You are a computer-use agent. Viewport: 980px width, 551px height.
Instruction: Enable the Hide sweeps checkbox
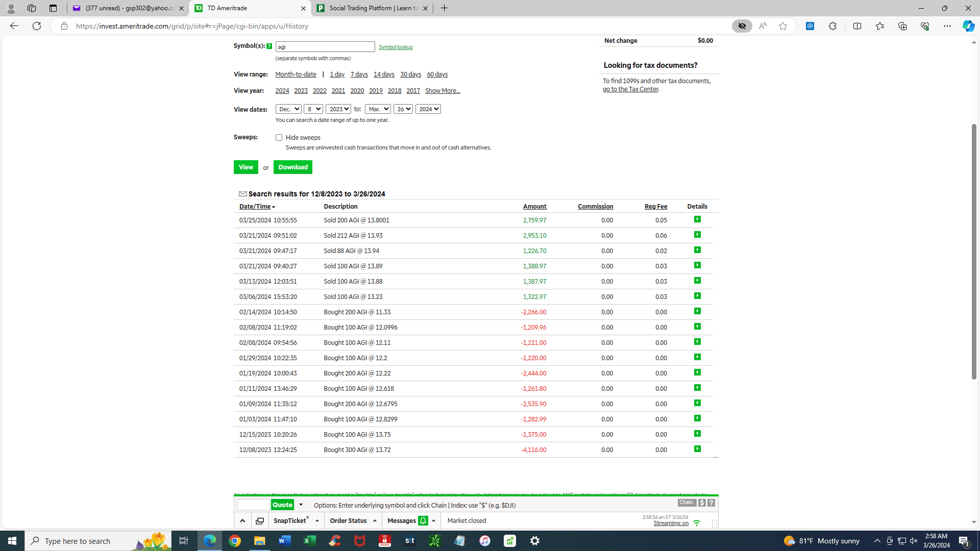[279, 138]
